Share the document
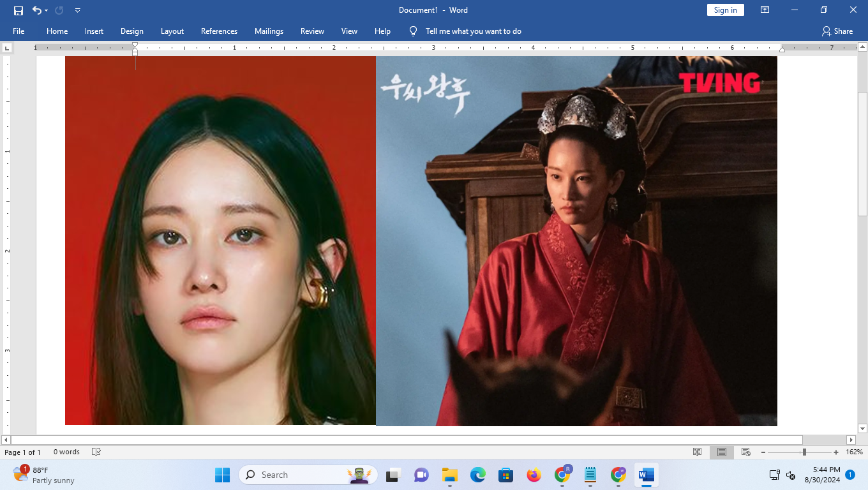Image resolution: width=868 pixels, height=490 pixels. [x=837, y=31]
